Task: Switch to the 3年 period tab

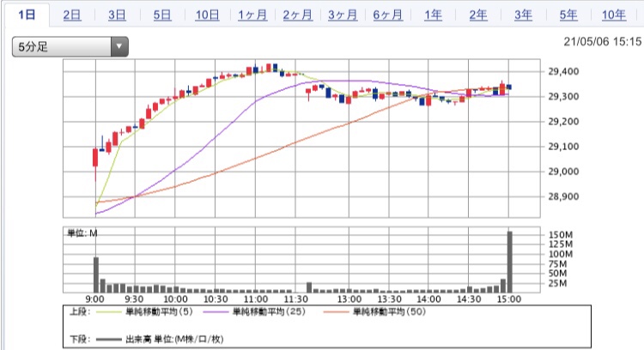Action: (523, 15)
